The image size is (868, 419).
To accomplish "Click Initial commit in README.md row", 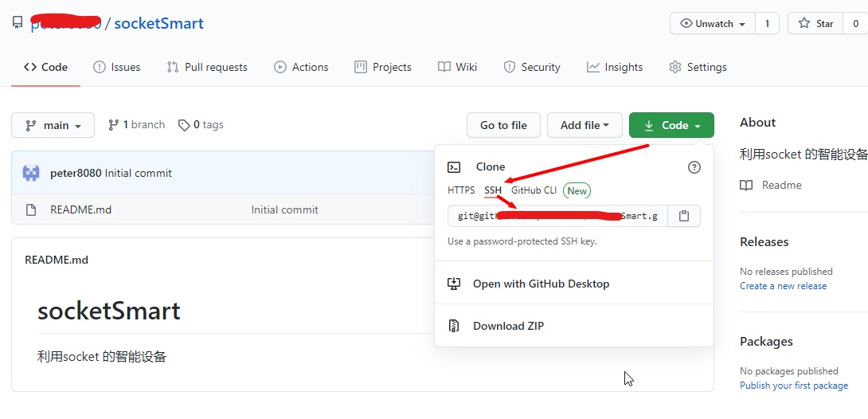I will (x=284, y=209).
